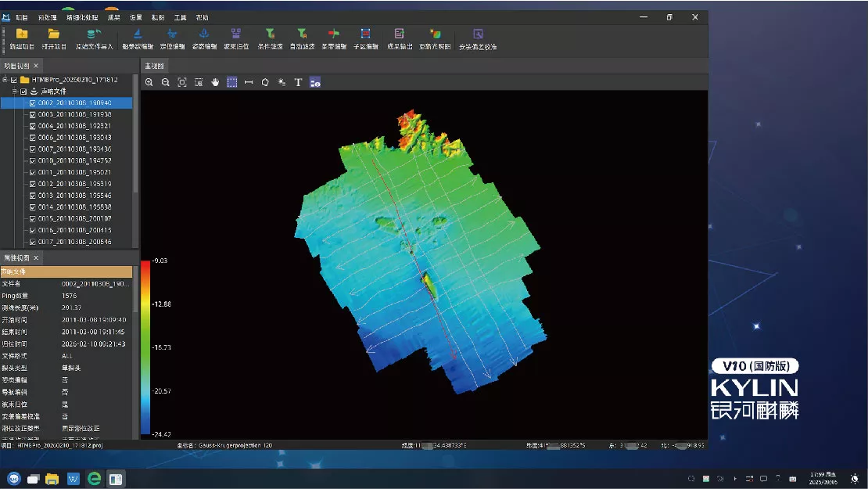Open the Kylin start menu on taskbar
This screenshot has width=868, height=489.
click(14, 479)
